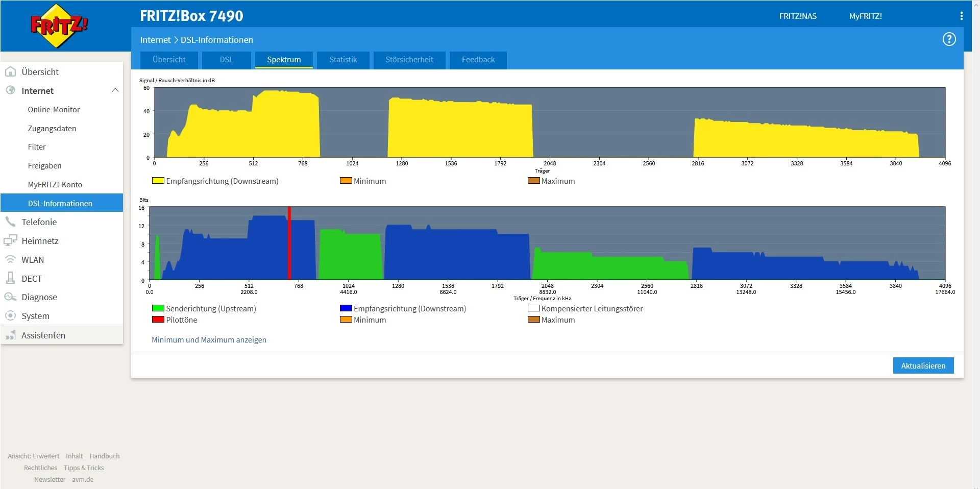
Task: Click the DECT handset icon
Action: coord(10,278)
